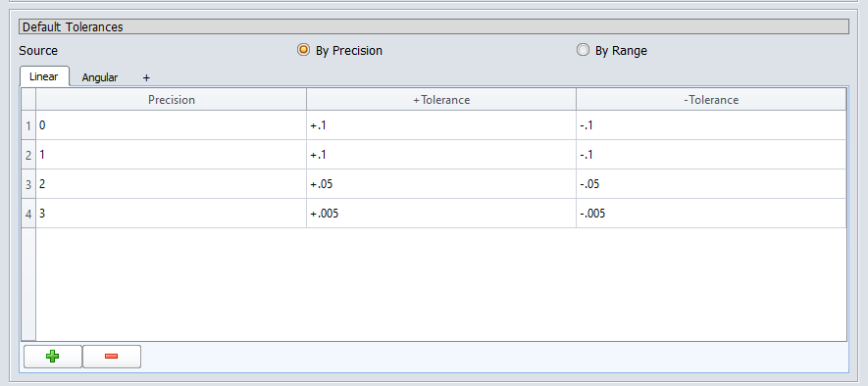This screenshot has height=386, width=868.
Task: Select the By Range radio button
Action: [583, 50]
